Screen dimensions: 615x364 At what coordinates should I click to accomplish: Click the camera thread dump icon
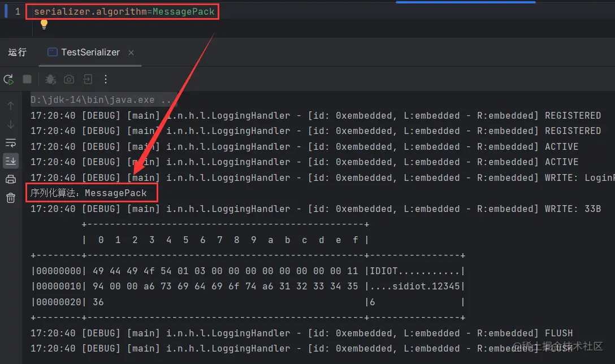[69, 80]
